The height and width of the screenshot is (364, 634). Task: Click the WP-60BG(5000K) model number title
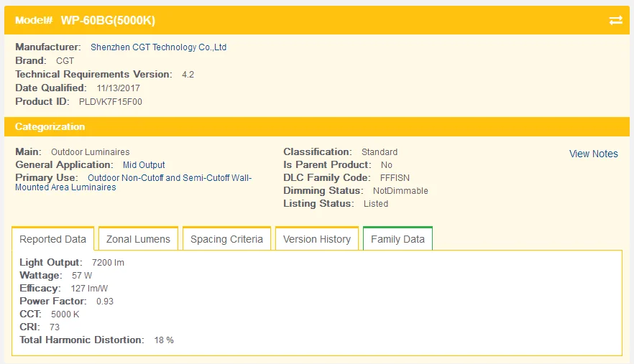108,20
